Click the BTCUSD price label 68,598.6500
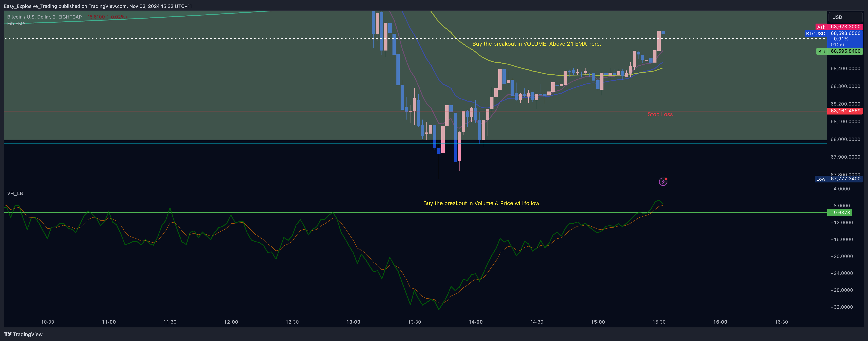 click(845, 33)
